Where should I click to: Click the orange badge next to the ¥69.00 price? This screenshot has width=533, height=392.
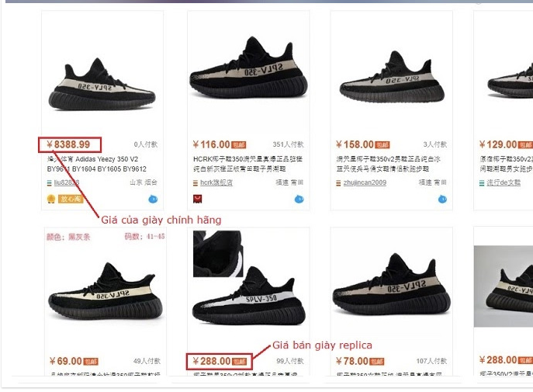[91, 362]
